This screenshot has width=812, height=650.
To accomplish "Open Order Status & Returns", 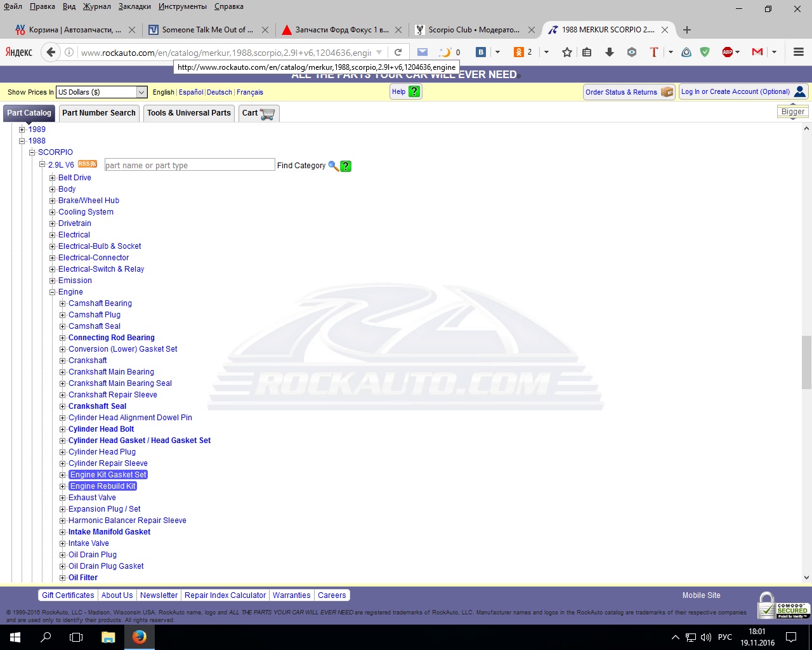I will point(629,92).
